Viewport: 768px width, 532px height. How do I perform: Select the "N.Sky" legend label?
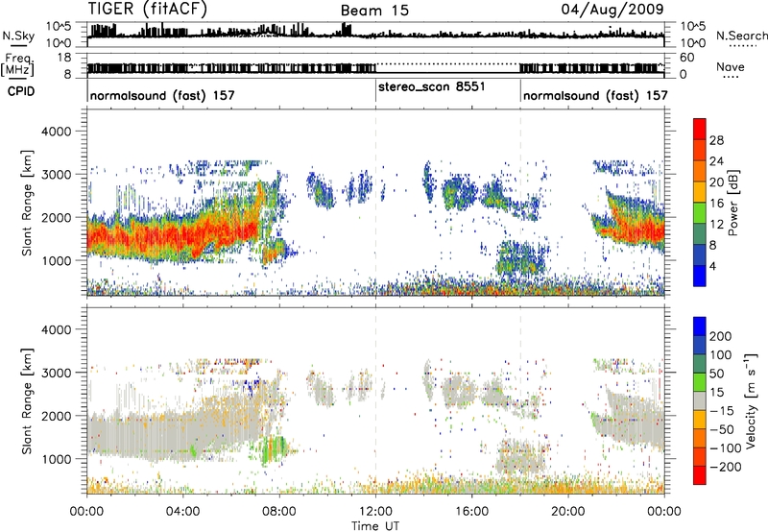[x=18, y=36]
